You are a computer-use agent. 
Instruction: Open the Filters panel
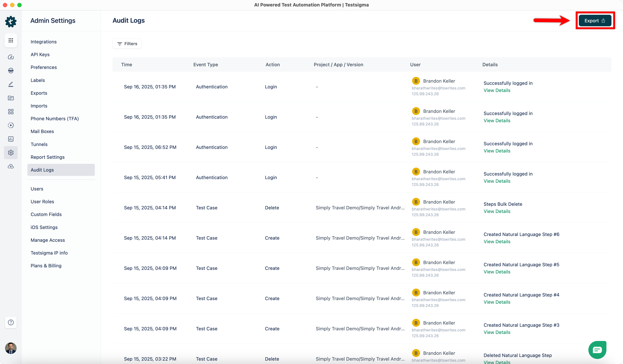(x=127, y=43)
